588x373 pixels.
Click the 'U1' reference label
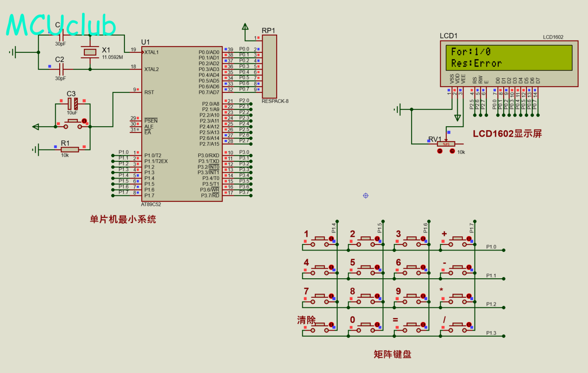pyautogui.click(x=145, y=42)
